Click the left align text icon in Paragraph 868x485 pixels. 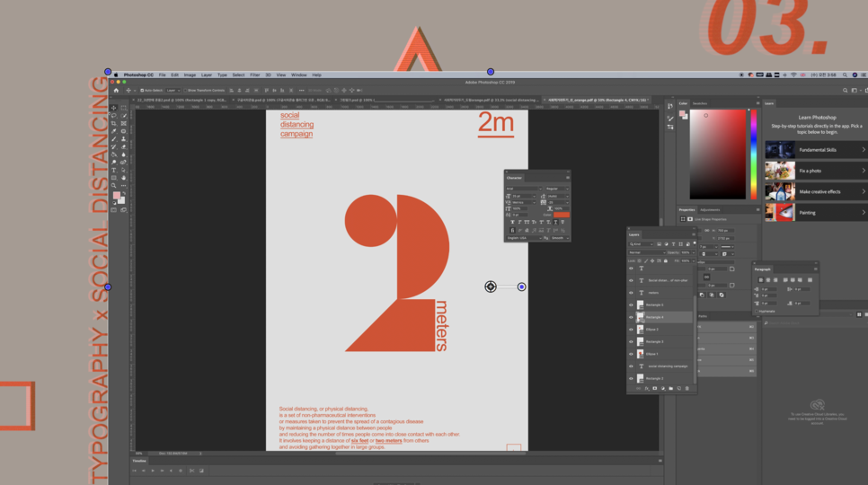click(x=760, y=280)
